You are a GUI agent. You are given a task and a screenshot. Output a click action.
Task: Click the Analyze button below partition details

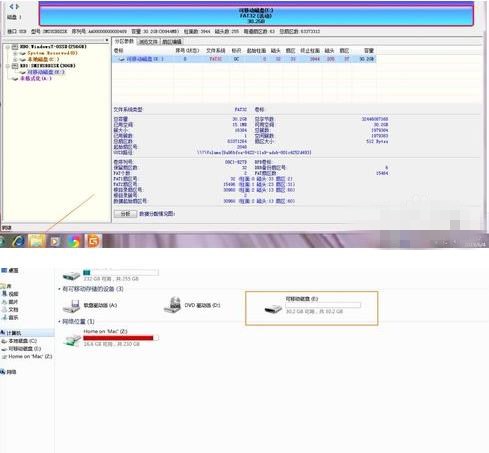[125, 214]
